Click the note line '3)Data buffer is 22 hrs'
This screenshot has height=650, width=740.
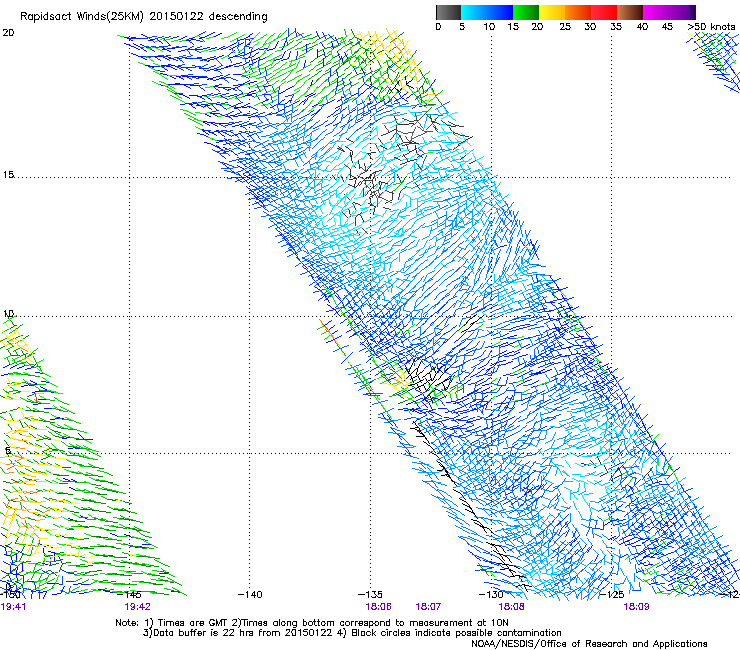[352, 633]
